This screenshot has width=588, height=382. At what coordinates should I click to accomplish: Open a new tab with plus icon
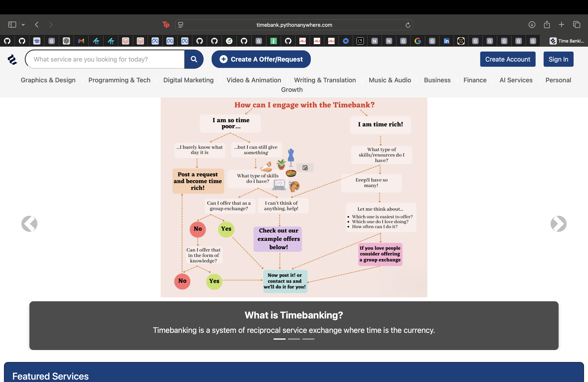tap(561, 25)
